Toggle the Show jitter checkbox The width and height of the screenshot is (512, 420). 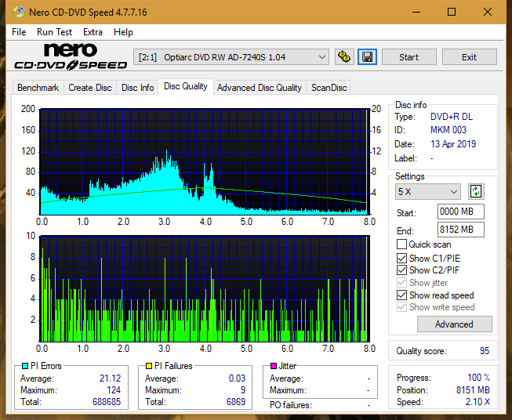coord(401,282)
